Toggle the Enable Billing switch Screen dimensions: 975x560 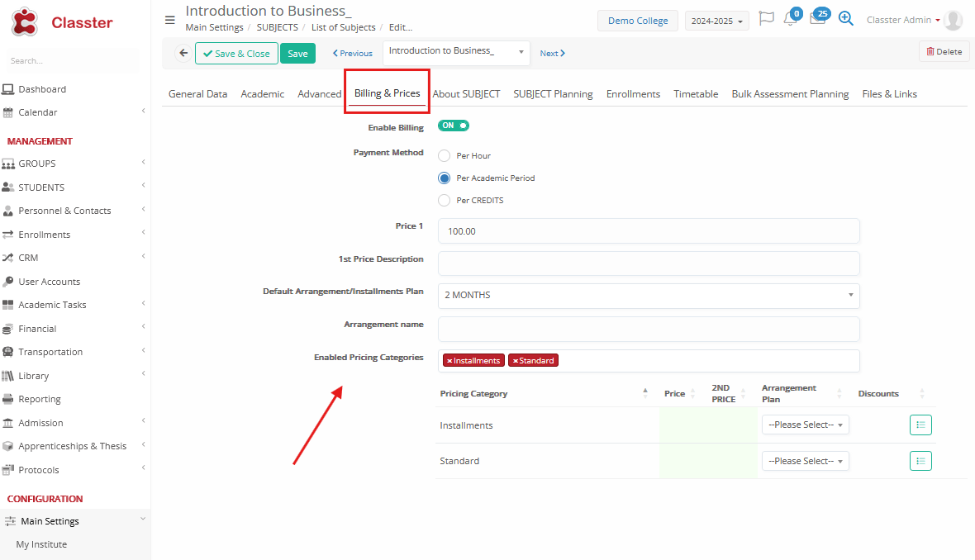(x=454, y=126)
